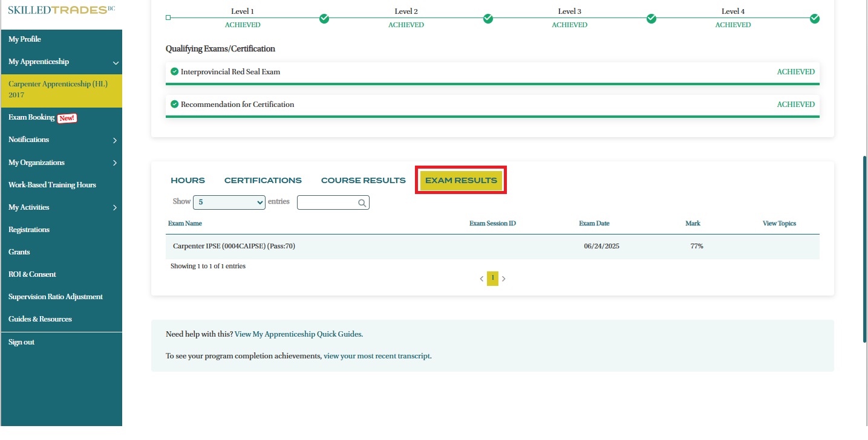Click view your most recent transcript link
Screen dimensions: 868x440
pos(377,356)
